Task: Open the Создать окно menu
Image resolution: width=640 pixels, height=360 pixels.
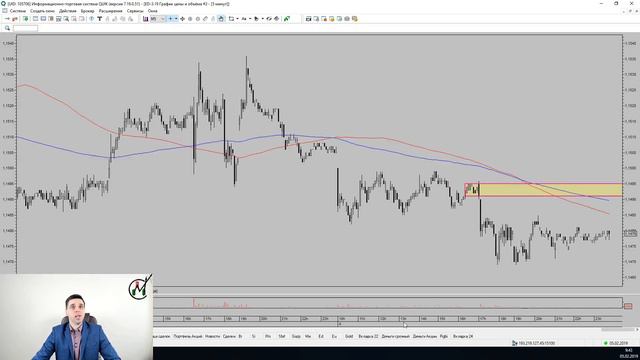Action: (x=42, y=11)
